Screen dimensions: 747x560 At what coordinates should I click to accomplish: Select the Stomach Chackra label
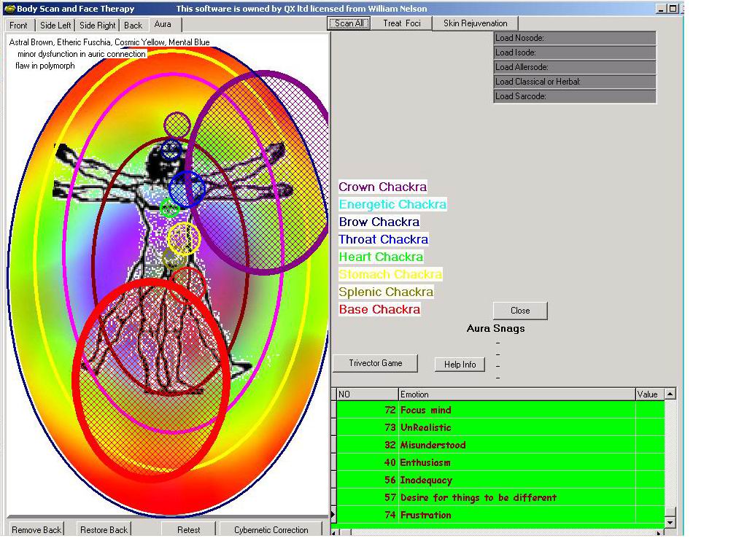pyautogui.click(x=390, y=274)
